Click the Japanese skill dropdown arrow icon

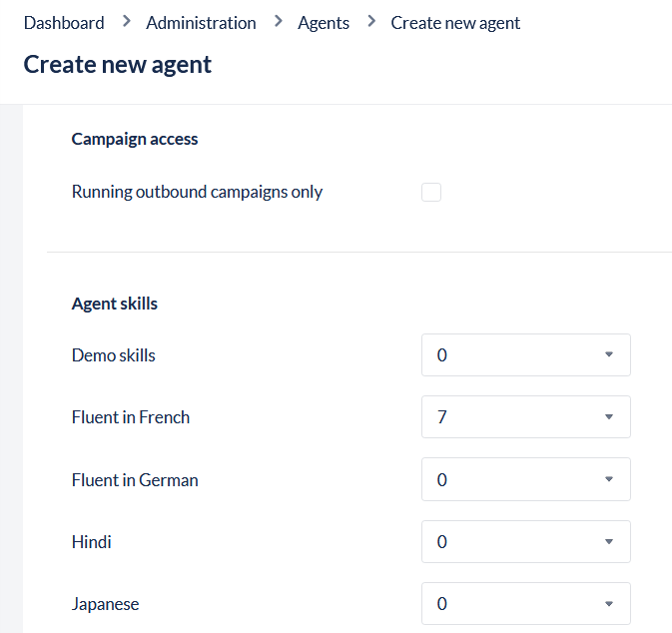(x=609, y=604)
